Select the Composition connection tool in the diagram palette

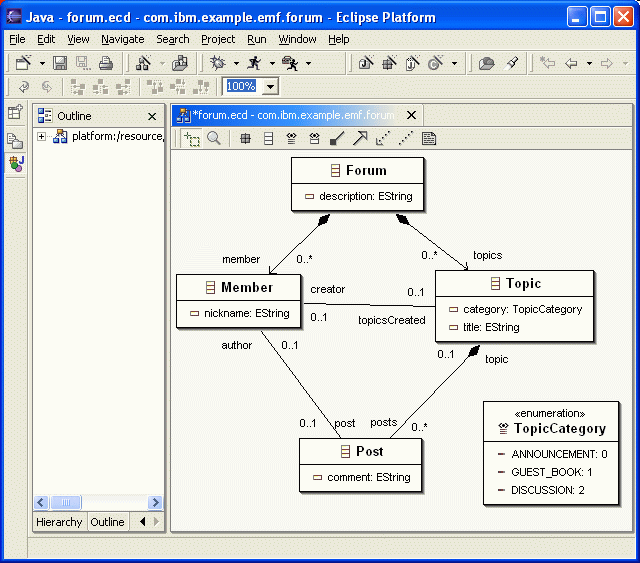pyautogui.click(x=337, y=139)
